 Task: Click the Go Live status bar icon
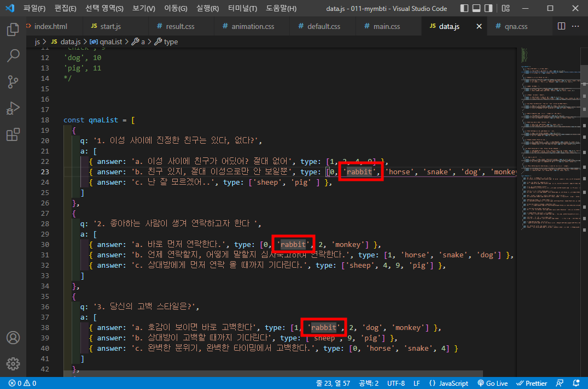[x=492, y=383]
